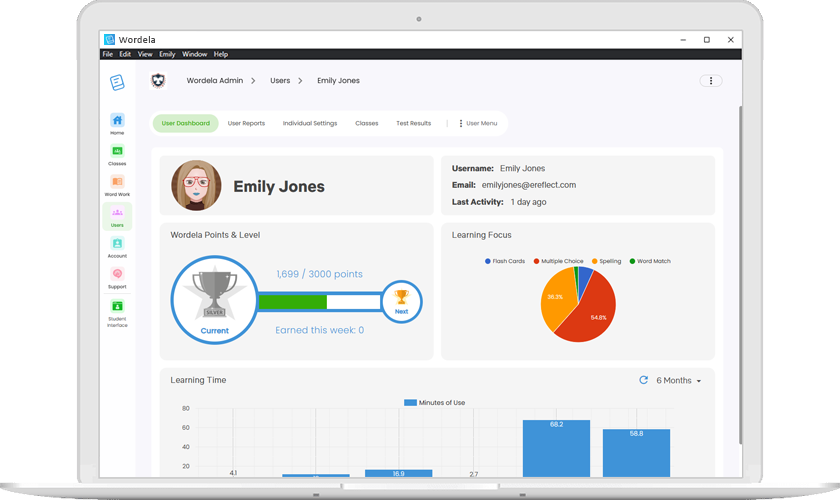
Task: Select the Users sidebar icon
Action: click(x=117, y=217)
